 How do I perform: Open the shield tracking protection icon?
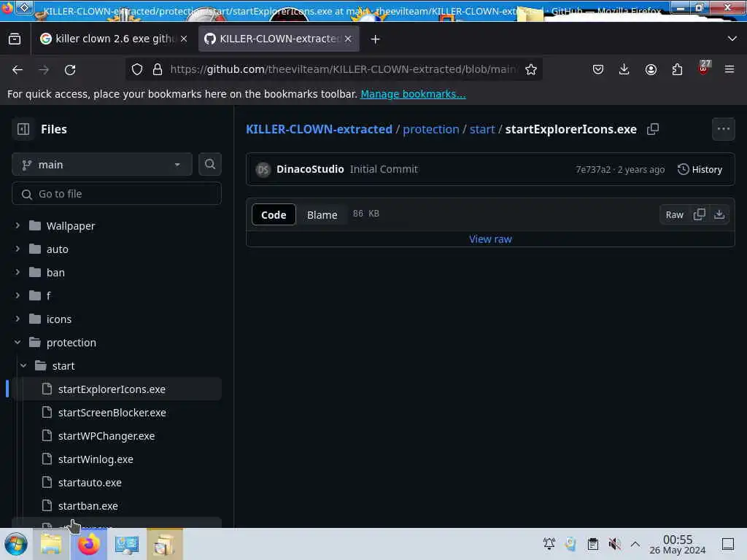coord(137,69)
